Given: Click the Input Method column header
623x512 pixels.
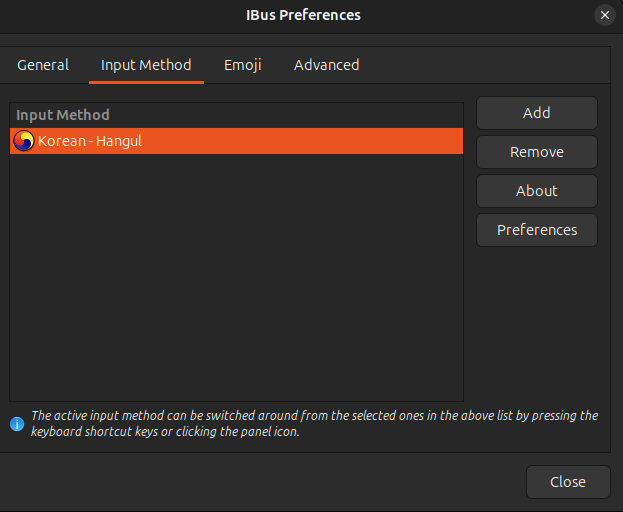Looking at the screenshot, I should click(63, 115).
